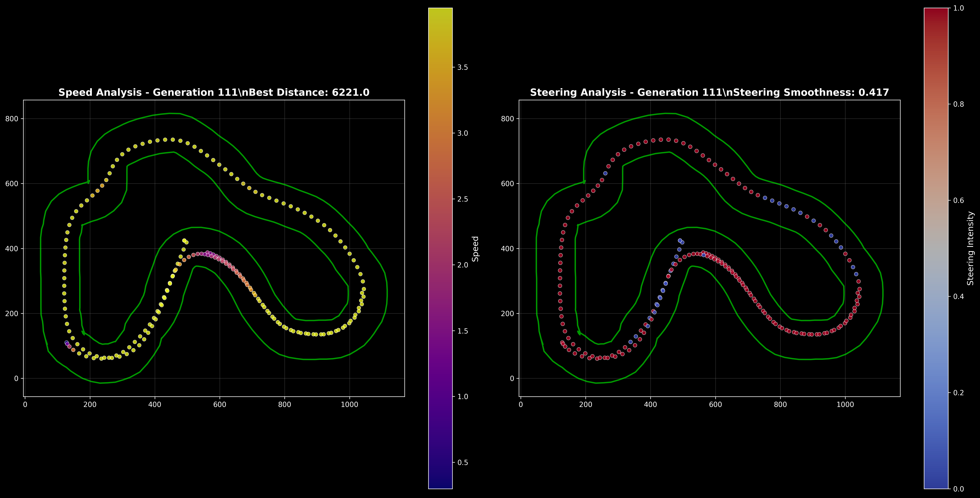Click x-axis label 0 on steering plot

pos(521,405)
